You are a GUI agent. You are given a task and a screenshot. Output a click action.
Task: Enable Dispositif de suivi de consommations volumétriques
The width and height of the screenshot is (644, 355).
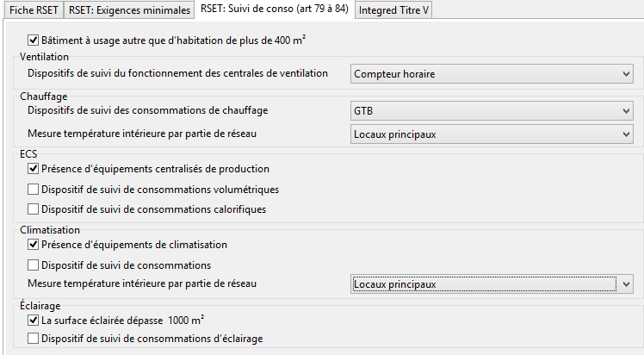[x=34, y=189]
